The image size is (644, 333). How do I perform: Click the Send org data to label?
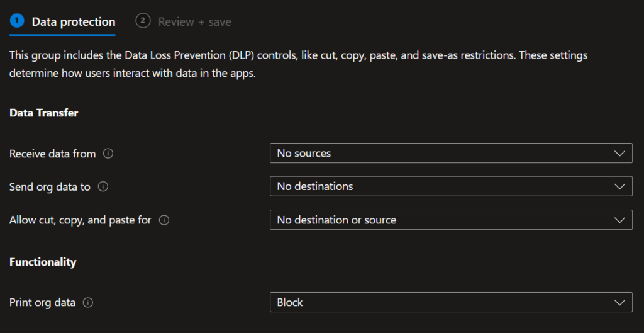[x=50, y=187]
